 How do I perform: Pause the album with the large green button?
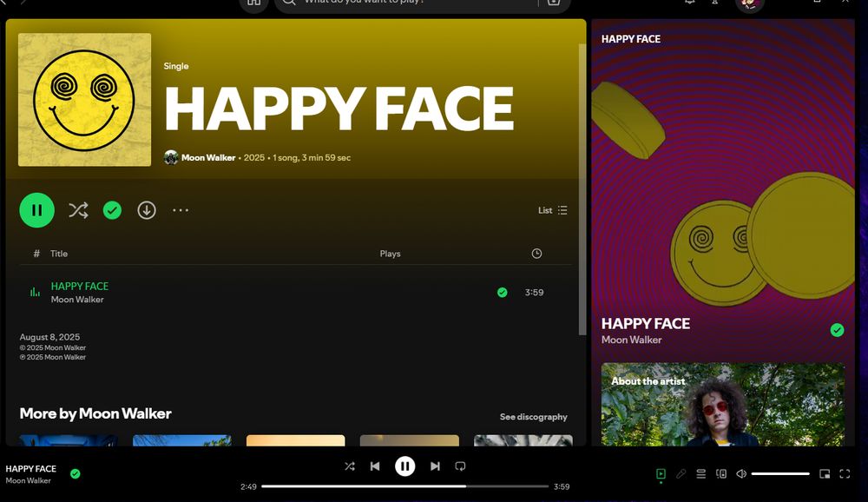[x=37, y=210]
